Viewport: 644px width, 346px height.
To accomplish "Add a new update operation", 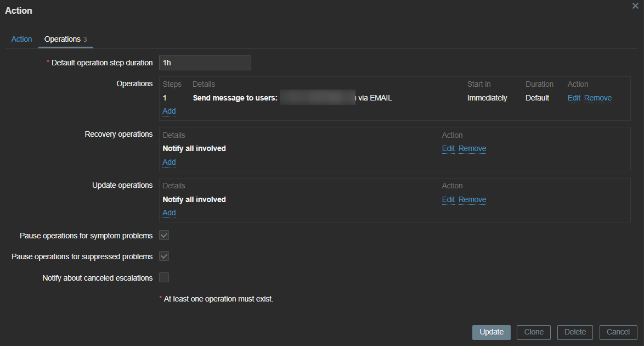I will (x=169, y=213).
